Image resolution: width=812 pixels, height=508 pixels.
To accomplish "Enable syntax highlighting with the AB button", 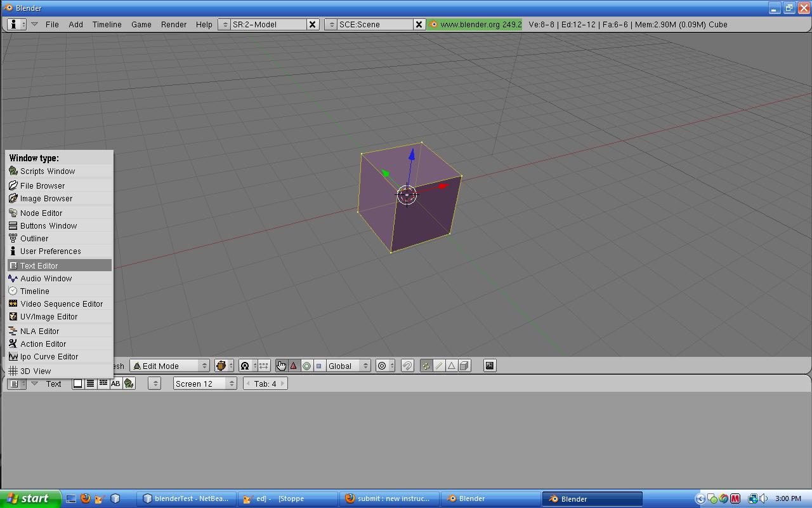I will tap(115, 383).
